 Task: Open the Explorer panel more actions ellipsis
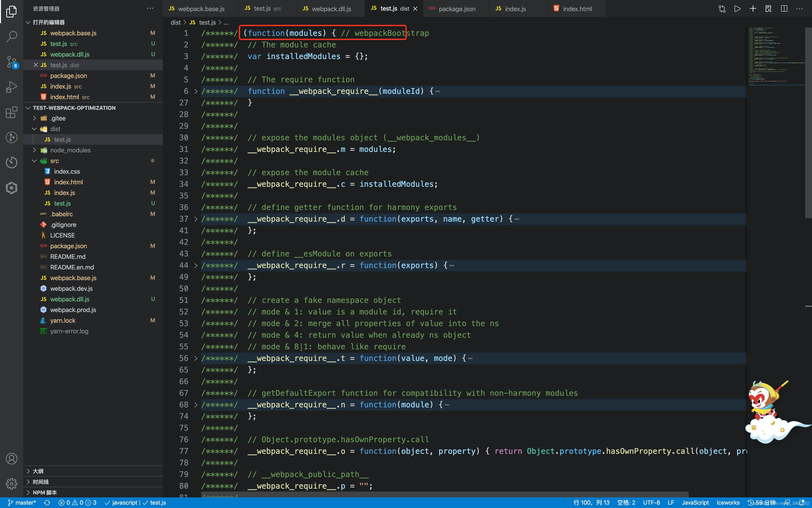150,8
